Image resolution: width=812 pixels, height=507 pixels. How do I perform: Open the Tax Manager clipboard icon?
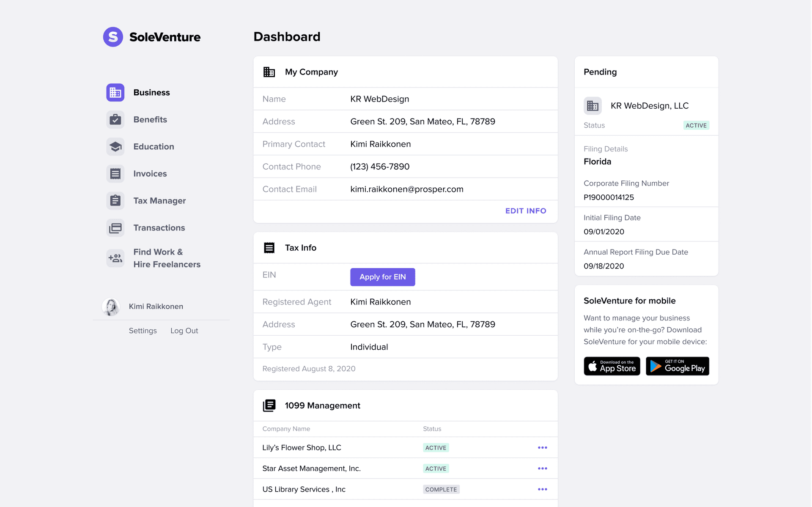[x=115, y=201]
